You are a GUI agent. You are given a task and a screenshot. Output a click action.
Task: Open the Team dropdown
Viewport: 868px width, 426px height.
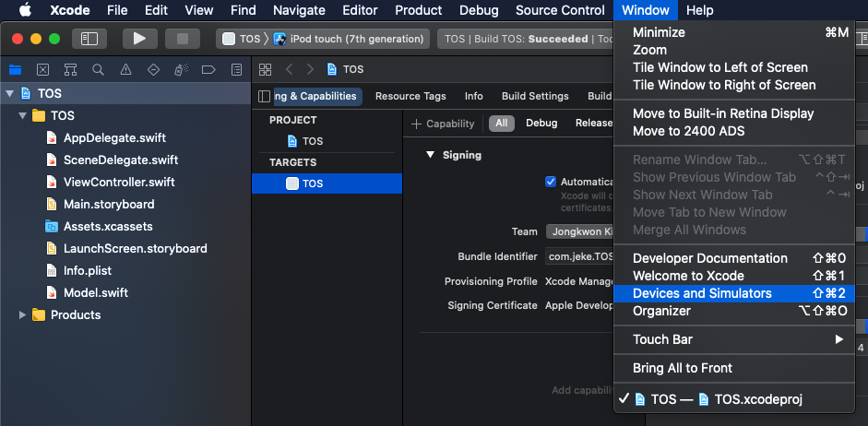579,231
